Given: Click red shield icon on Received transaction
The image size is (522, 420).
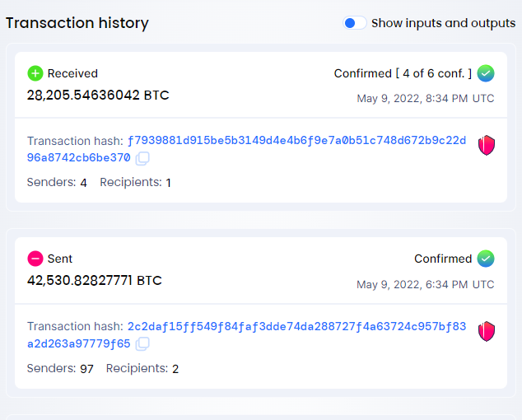Looking at the screenshot, I should point(487,145).
